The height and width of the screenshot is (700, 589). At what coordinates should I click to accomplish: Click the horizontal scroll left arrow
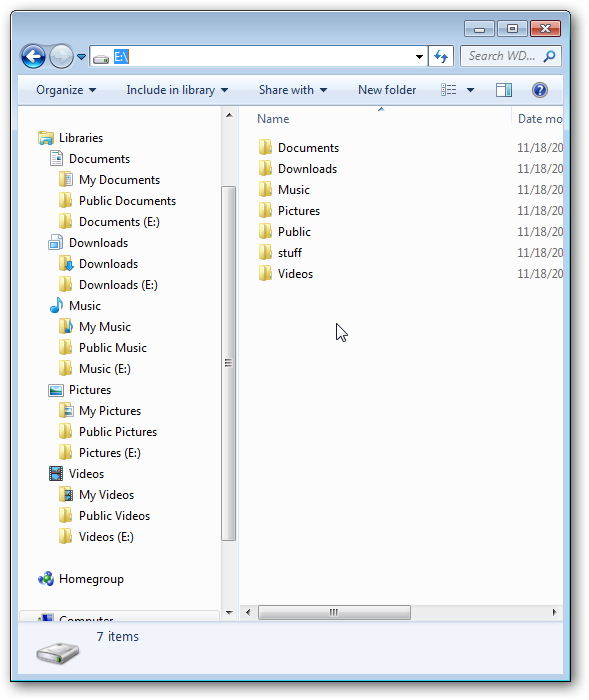[248, 612]
